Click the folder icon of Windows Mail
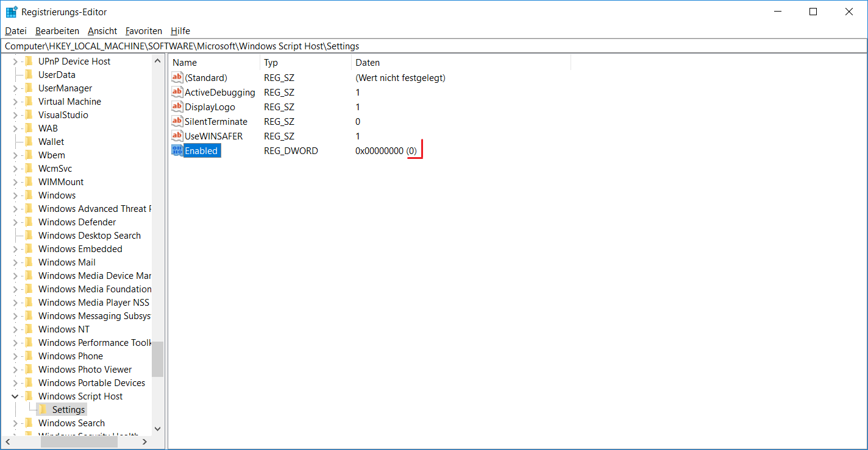Viewport: 868px width, 450px height. tap(29, 262)
